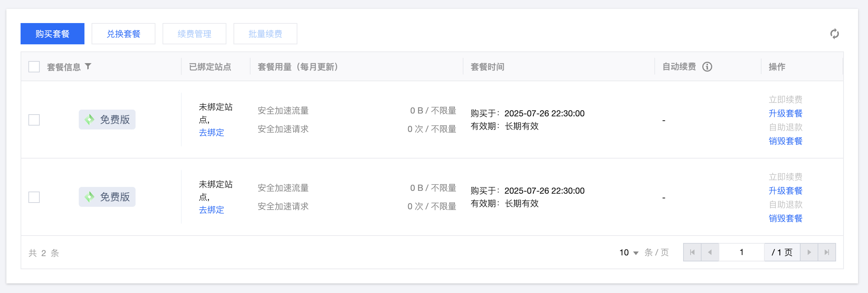The height and width of the screenshot is (293, 868).
Task: Click 0 B / 不限量 in second row
Action: (433, 188)
